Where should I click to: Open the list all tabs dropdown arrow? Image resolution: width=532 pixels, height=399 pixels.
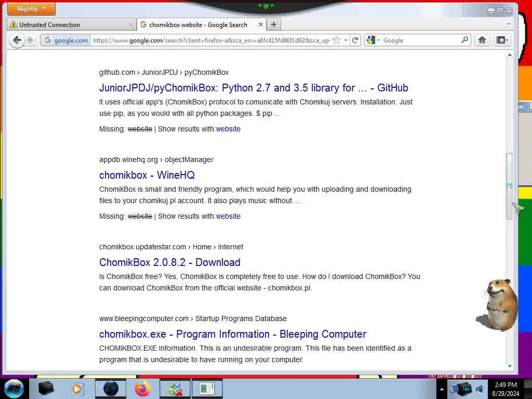(509, 24)
